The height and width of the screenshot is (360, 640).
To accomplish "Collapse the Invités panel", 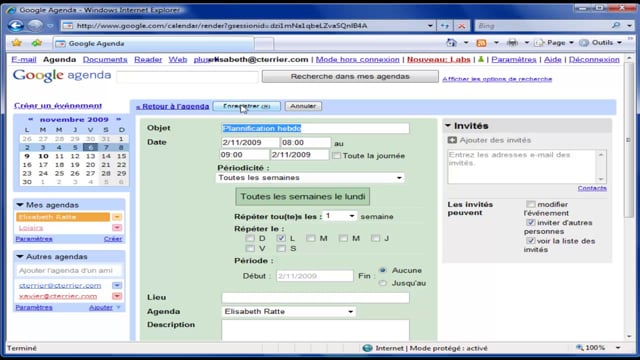I will point(448,126).
